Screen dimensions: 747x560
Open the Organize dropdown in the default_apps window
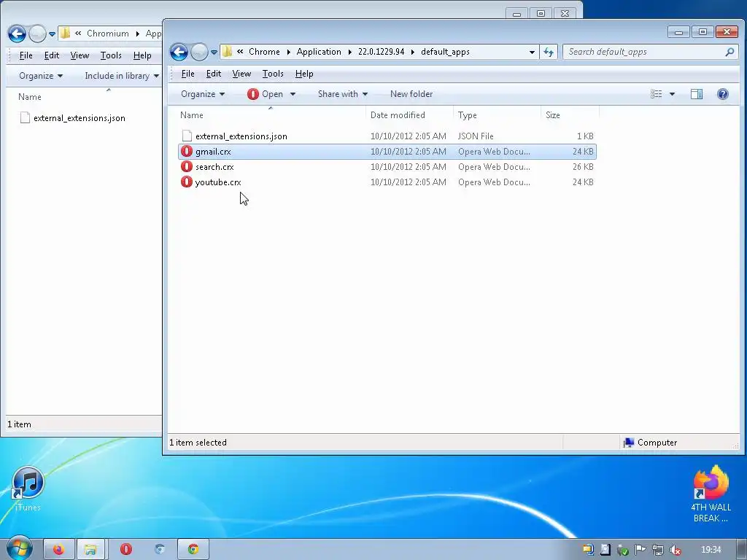tap(203, 94)
